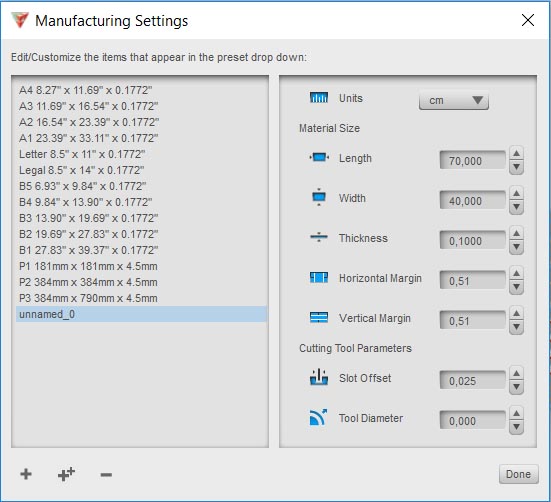Image resolution: width=551 pixels, height=502 pixels.
Task: Click the Thickness field showing 0,1000
Action: tap(472, 241)
